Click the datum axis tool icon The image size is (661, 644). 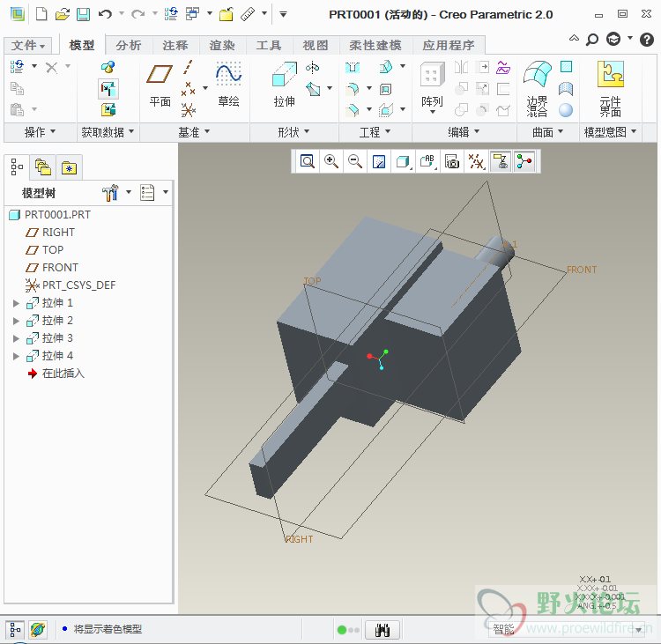pyautogui.click(x=188, y=67)
